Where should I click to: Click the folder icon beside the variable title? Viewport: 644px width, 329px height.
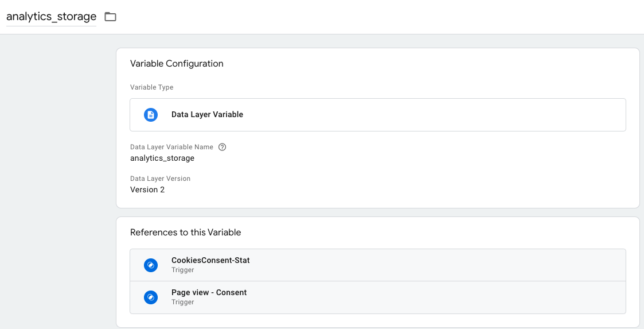pos(110,17)
